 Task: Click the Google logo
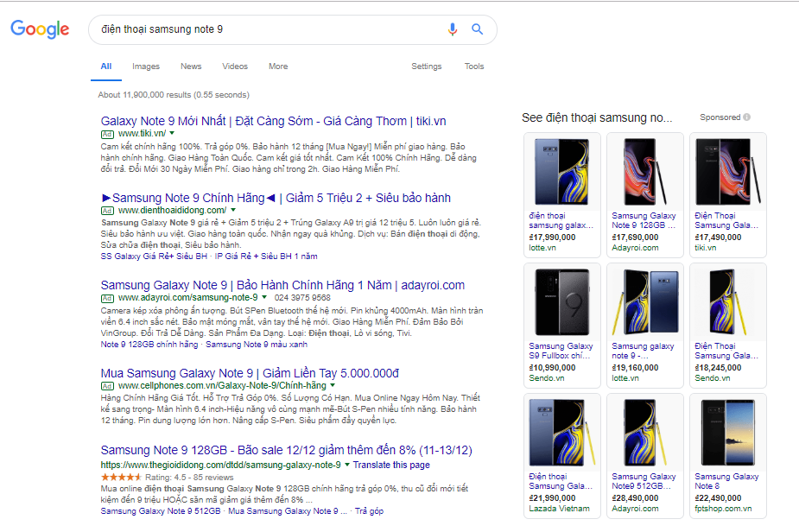click(40, 29)
